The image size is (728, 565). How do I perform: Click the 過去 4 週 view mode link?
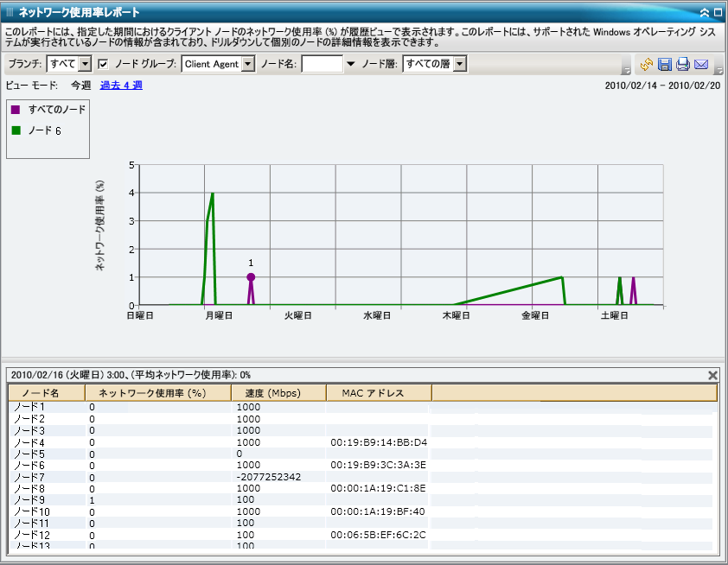click(121, 86)
